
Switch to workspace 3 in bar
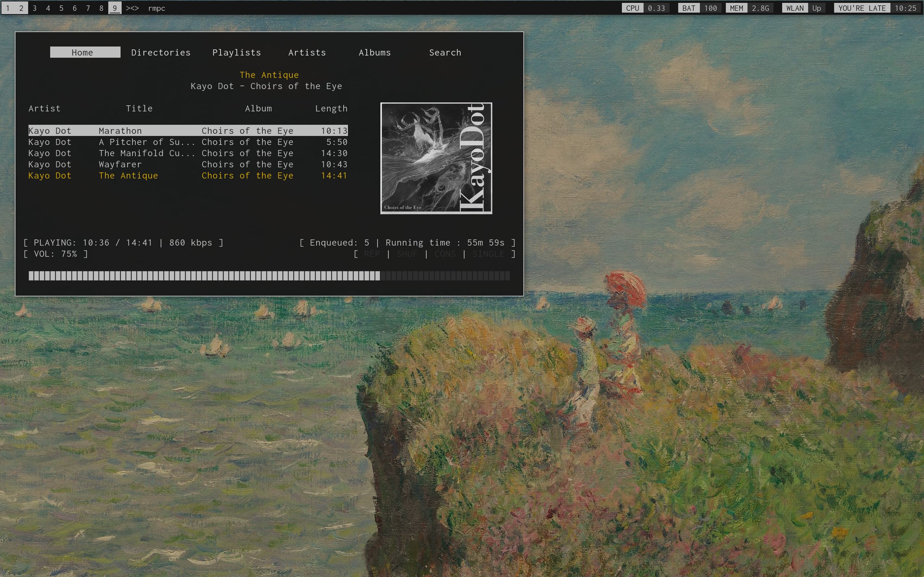point(35,8)
